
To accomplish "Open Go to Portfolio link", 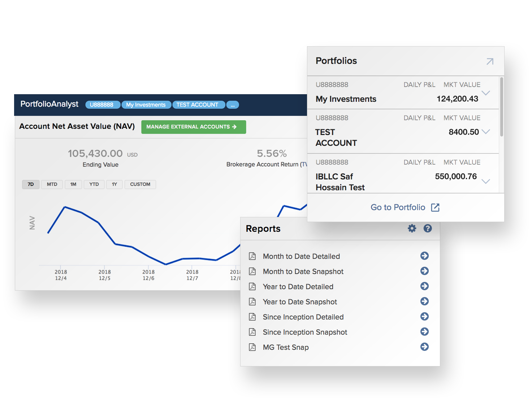I will (398, 207).
